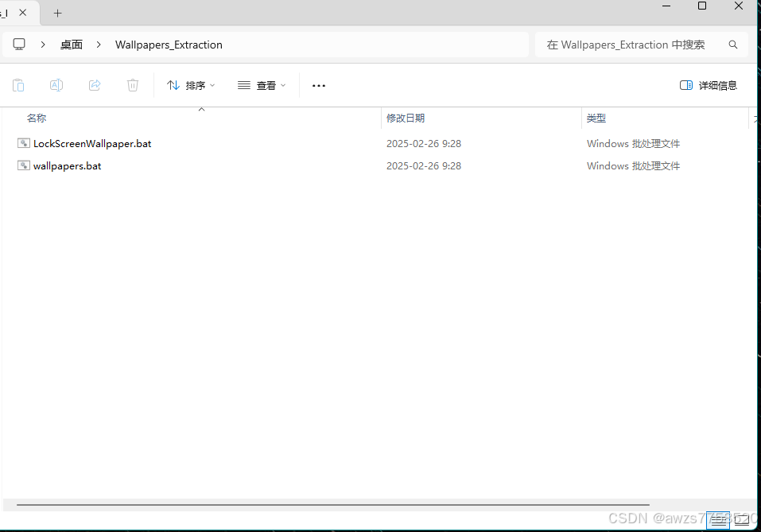761x532 pixels.
Task: Open Share via the share icon
Action: click(94, 85)
